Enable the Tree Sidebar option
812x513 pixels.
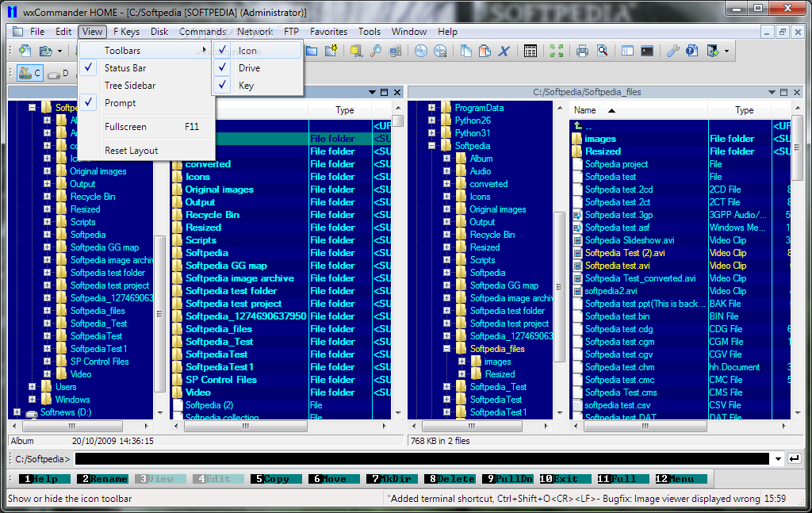[147, 86]
